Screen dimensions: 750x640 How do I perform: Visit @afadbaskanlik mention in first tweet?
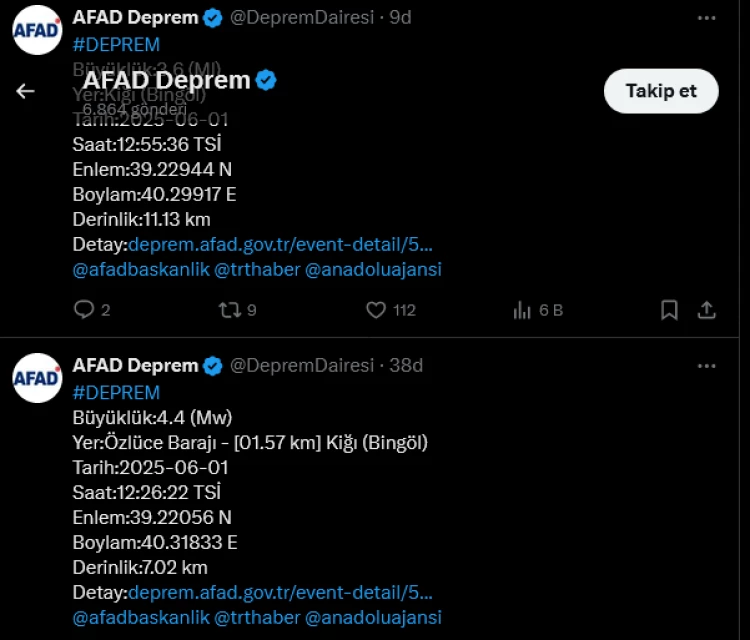click(140, 269)
